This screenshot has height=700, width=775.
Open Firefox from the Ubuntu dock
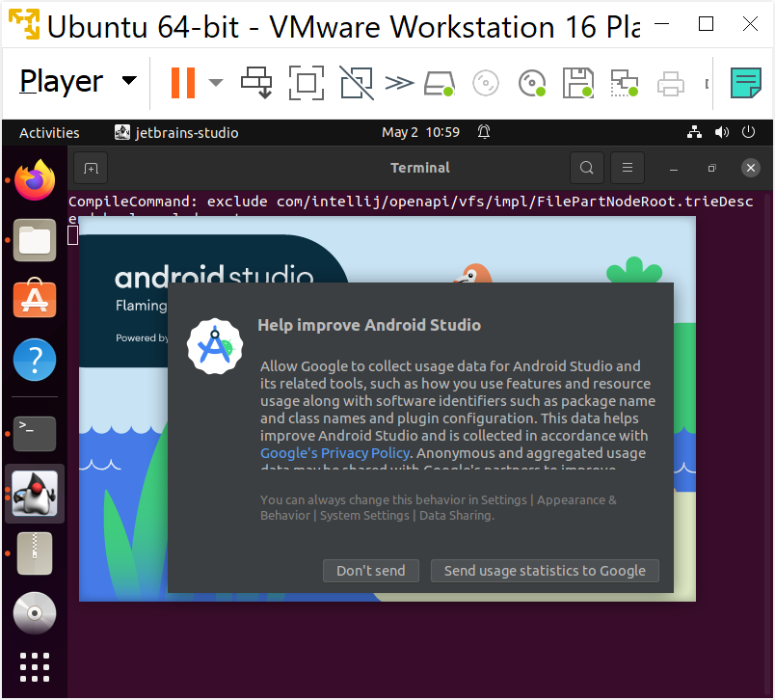(x=35, y=180)
